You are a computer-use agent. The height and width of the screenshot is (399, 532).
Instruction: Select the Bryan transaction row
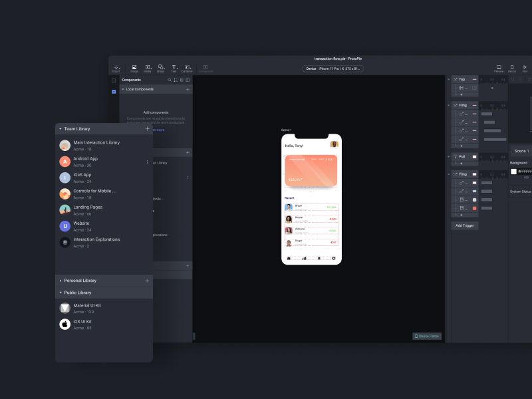[x=311, y=207]
